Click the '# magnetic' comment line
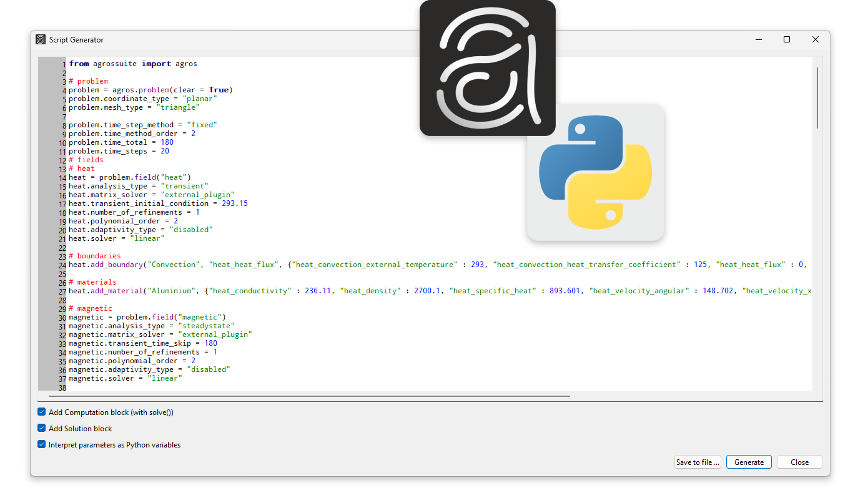868x498 pixels. point(91,308)
